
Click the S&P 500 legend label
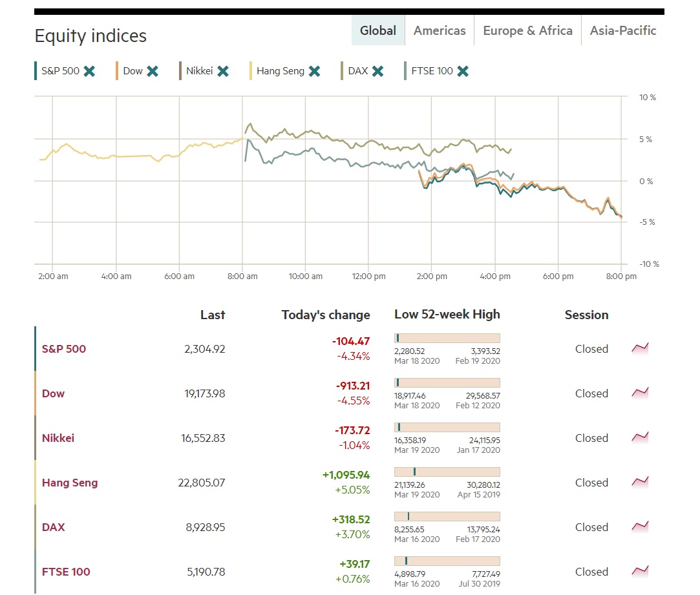pyautogui.click(x=60, y=71)
